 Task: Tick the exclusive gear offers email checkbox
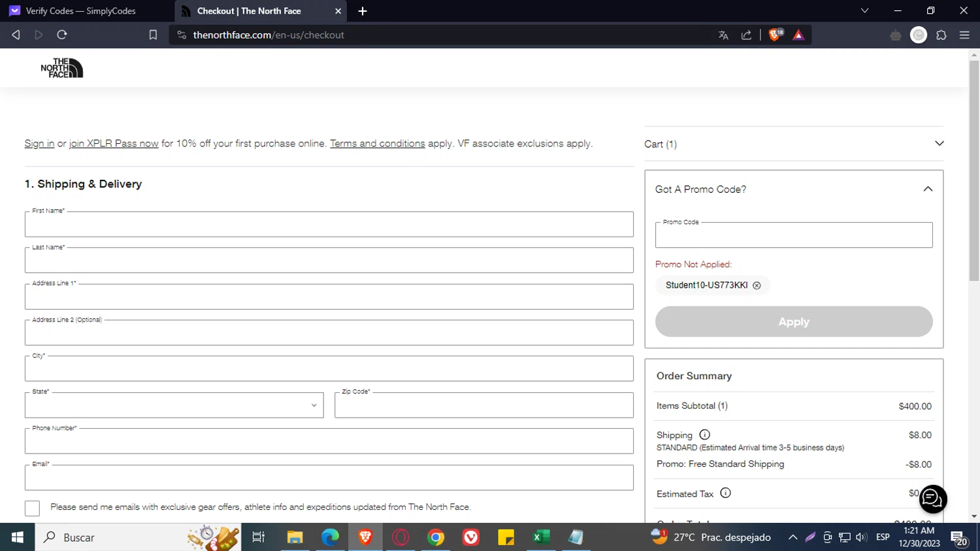point(32,508)
